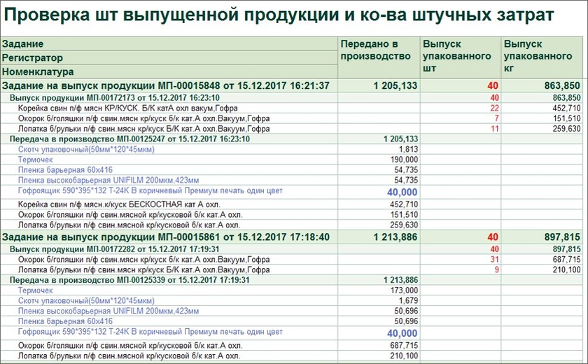Click the 'Корейка свин п/ф мясн КР/КУСК' item
The height and width of the screenshot is (364, 588).
(143, 108)
